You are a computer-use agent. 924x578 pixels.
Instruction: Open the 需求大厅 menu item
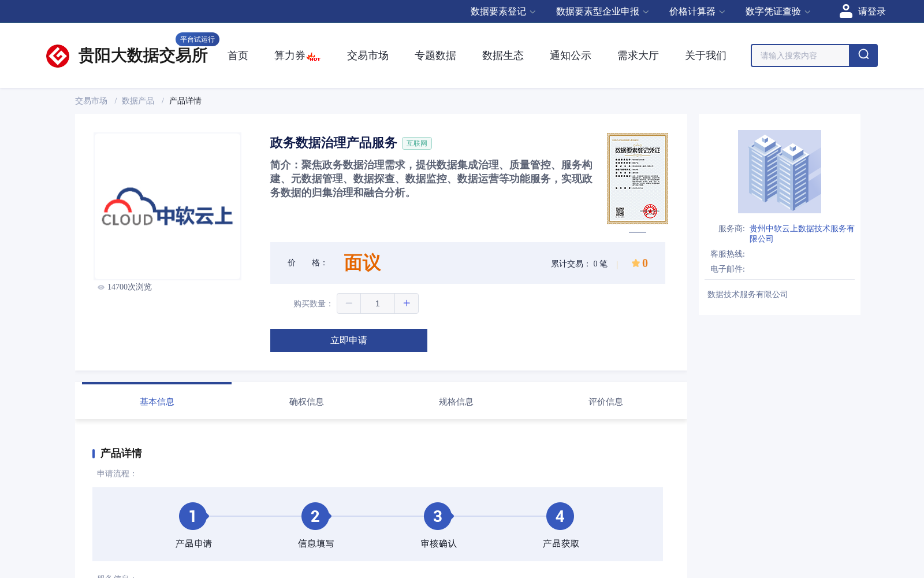(x=638, y=55)
